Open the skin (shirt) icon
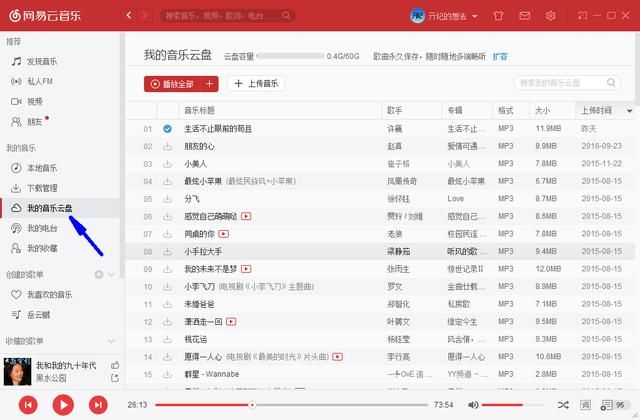 point(498,16)
